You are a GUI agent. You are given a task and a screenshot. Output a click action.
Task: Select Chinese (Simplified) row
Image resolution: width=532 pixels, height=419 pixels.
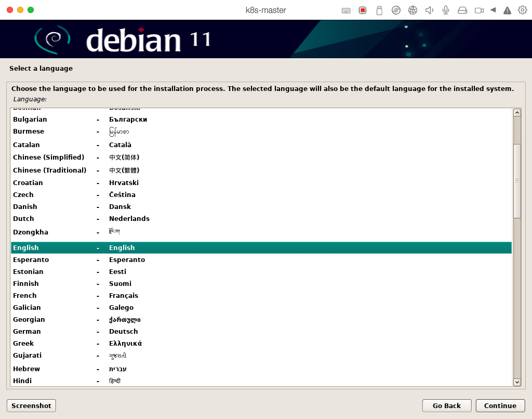[x=261, y=158]
